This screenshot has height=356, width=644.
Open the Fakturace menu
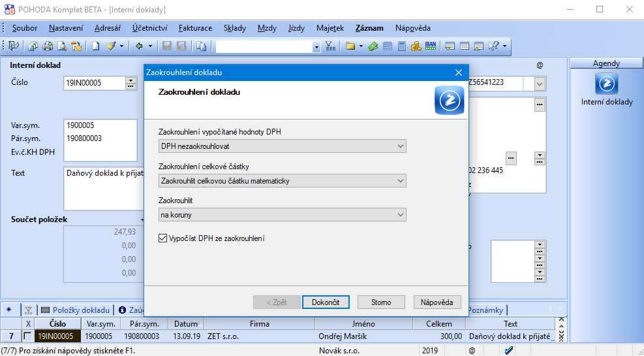click(196, 28)
